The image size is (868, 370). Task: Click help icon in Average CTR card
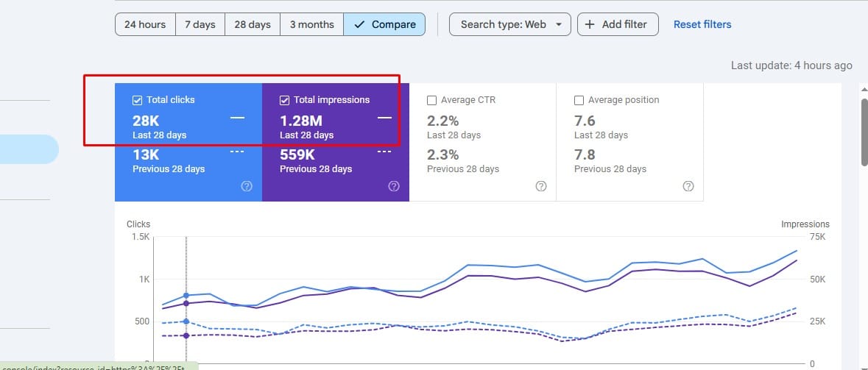tap(541, 187)
